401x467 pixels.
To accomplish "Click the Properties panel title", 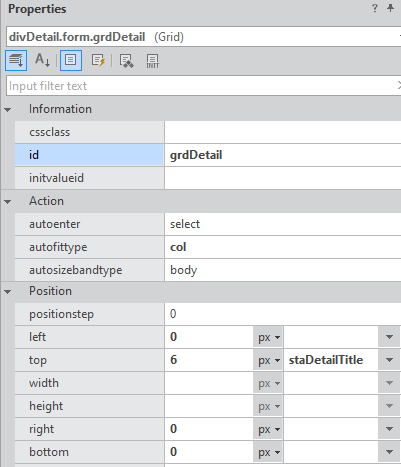I will [37, 9].
